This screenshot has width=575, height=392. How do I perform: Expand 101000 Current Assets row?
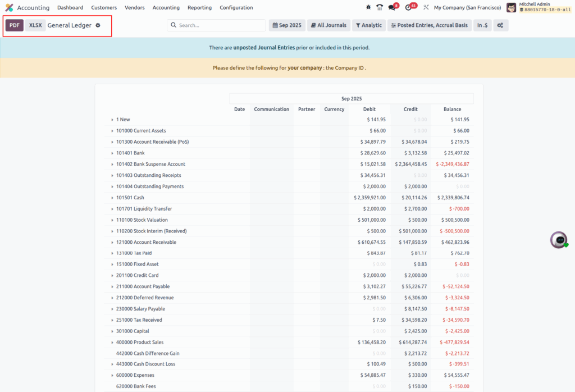point(112,131)
